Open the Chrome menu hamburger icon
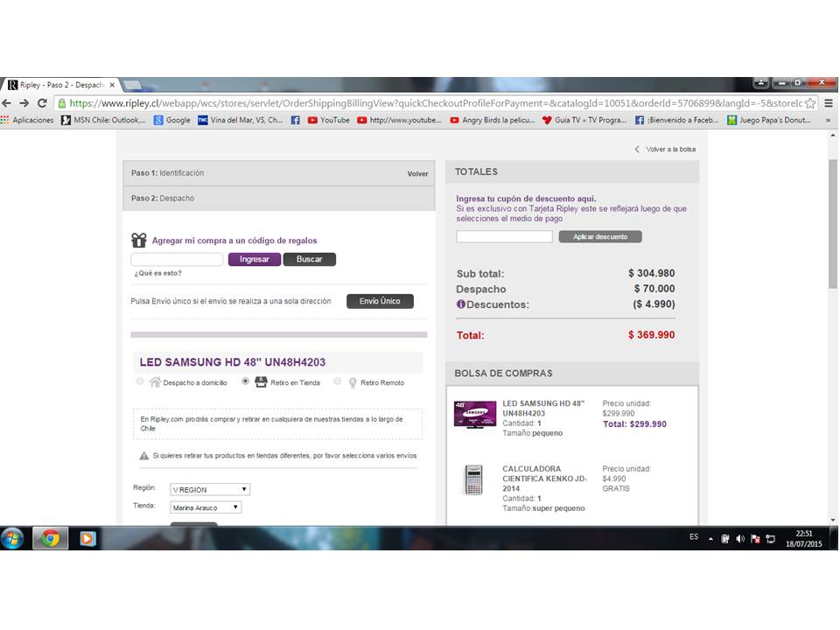Screen dimensions: 840x630 829,103
